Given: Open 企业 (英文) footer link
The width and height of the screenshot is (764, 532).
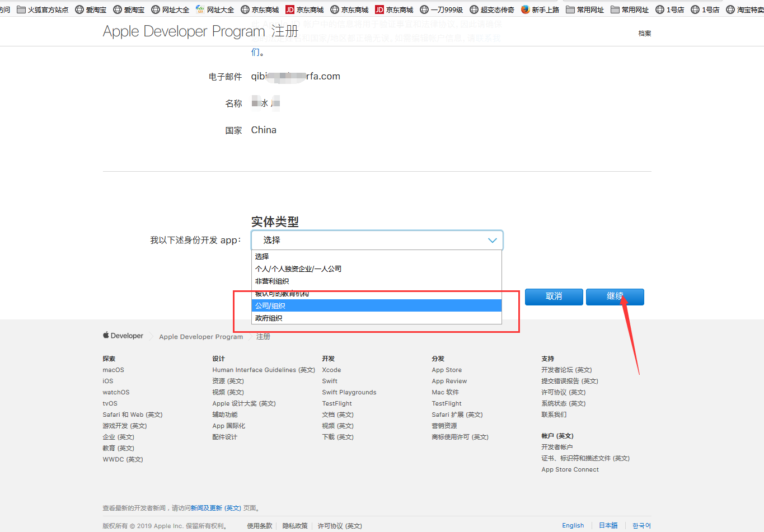Looking at the screenshot, I should point(118,437).
